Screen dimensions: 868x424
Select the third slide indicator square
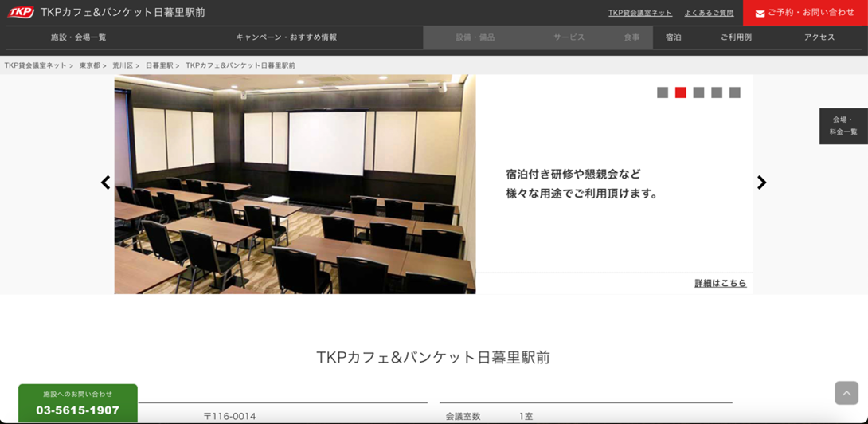(x=698, y=92)
